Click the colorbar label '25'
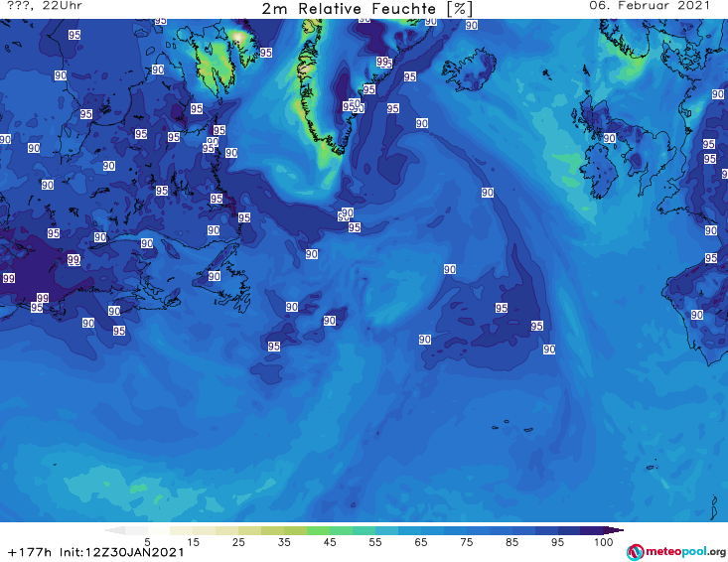728x562 pixels. pyautogui.click(x=238, y=542)
